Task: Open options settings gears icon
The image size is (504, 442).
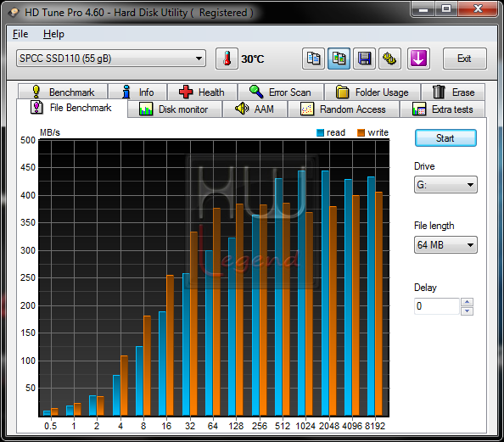Action: click(x=389, y=59)
